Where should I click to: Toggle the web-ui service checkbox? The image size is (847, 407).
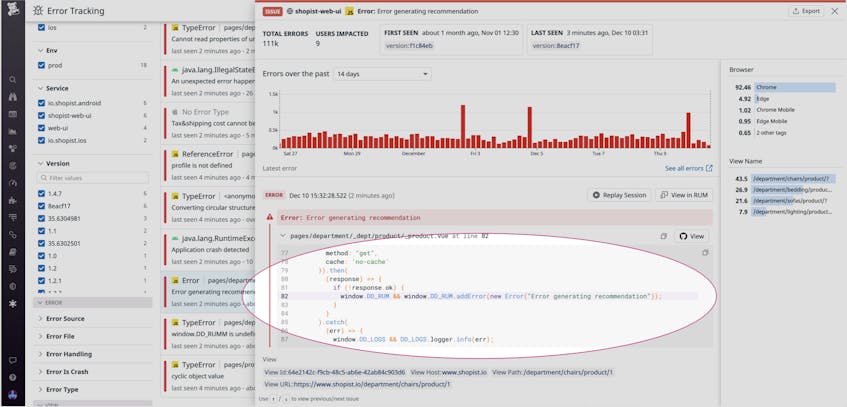pyautogui.click(x=42, y=128)
